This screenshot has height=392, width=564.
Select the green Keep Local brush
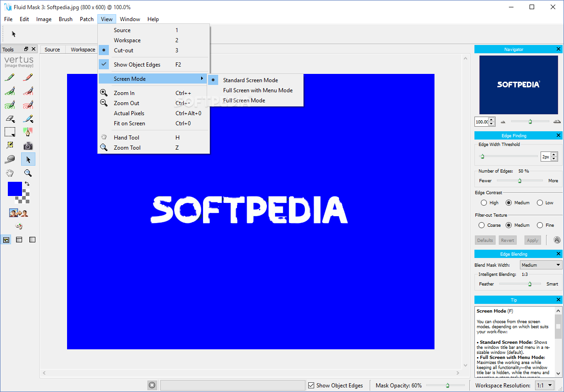click(x=10, y=91)
